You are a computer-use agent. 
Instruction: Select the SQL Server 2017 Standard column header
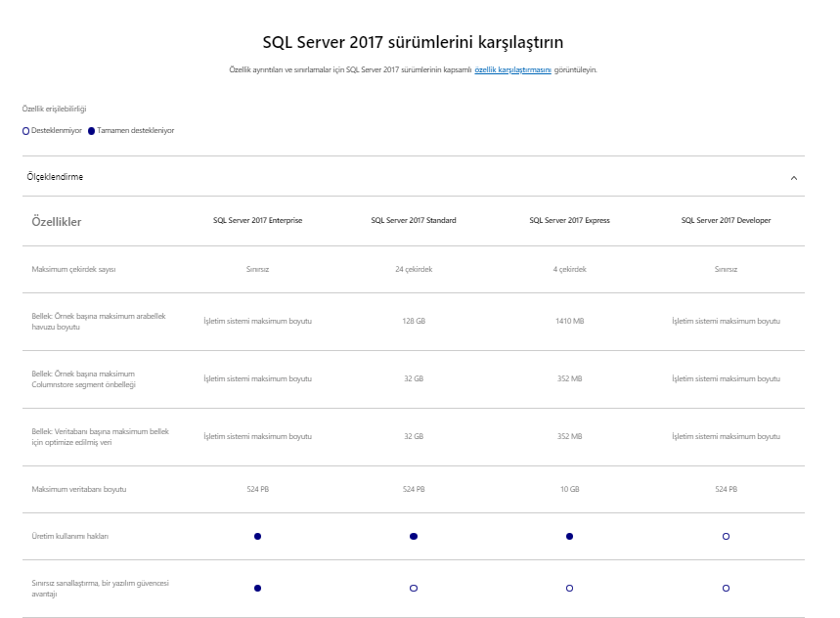click(414, 220)
